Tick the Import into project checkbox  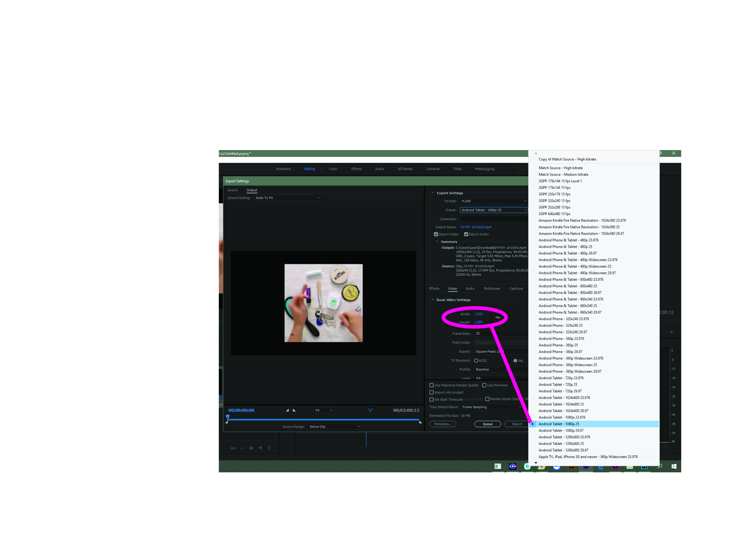(x=431, y=393)
